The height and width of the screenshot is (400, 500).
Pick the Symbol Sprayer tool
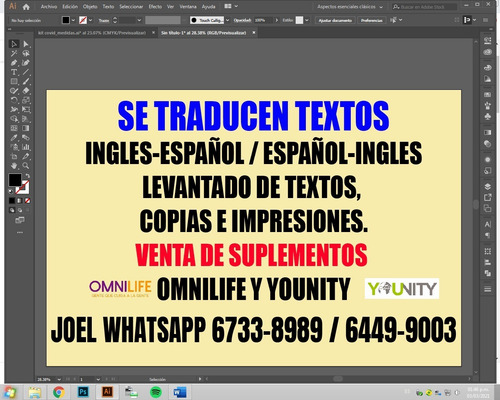tap(14, 147)
